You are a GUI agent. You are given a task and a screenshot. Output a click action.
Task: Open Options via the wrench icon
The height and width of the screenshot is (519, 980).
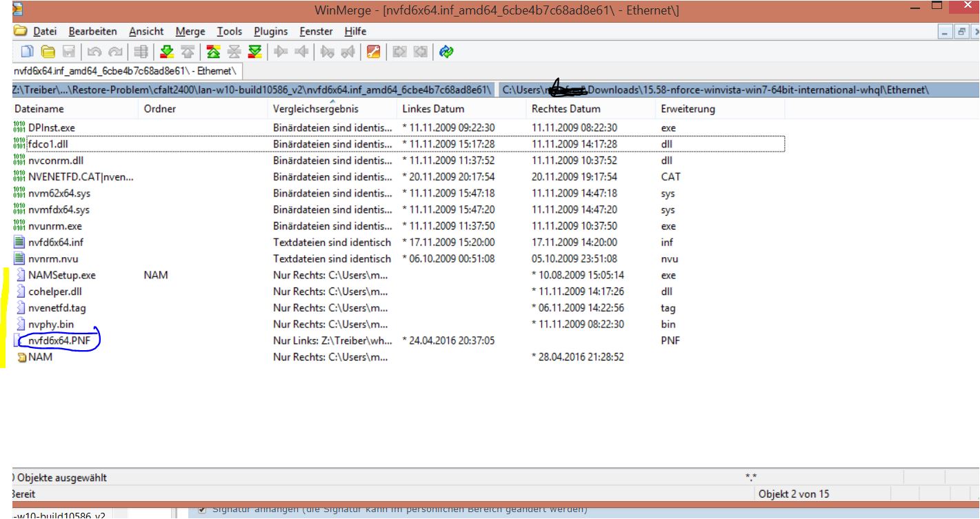[x=373, y=52]
